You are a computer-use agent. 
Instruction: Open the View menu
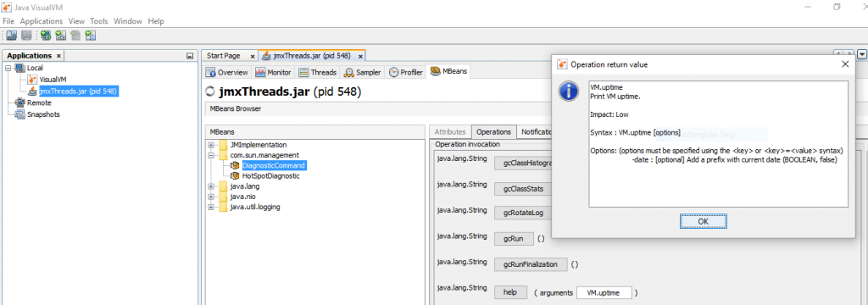coord(76,21)
